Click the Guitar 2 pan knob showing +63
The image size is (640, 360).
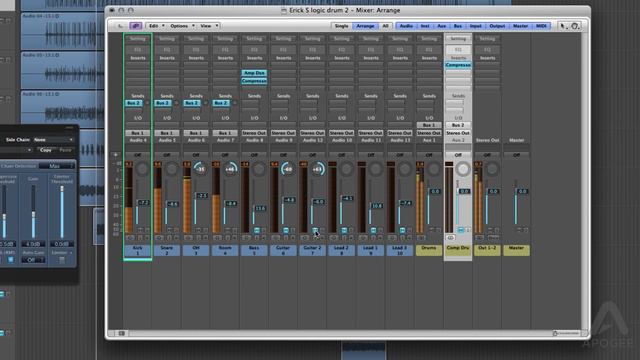(x=317, y=169)
